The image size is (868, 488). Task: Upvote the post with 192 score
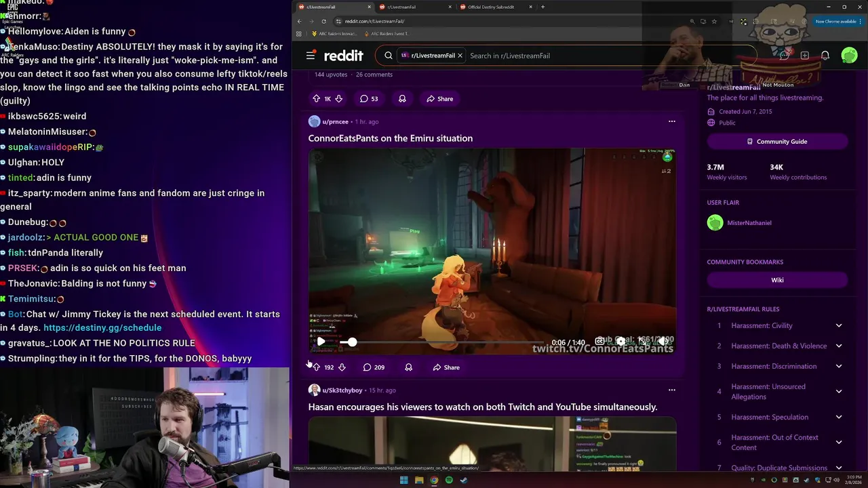pos(316,367)
